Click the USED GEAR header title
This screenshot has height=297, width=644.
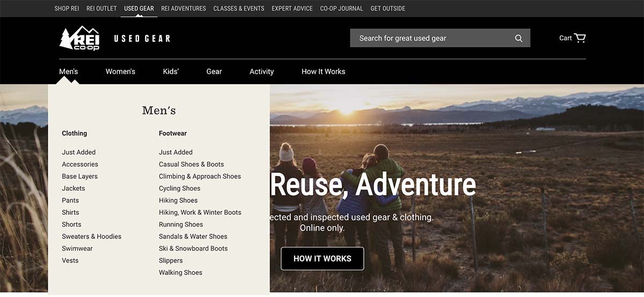(x=142, y=38)
